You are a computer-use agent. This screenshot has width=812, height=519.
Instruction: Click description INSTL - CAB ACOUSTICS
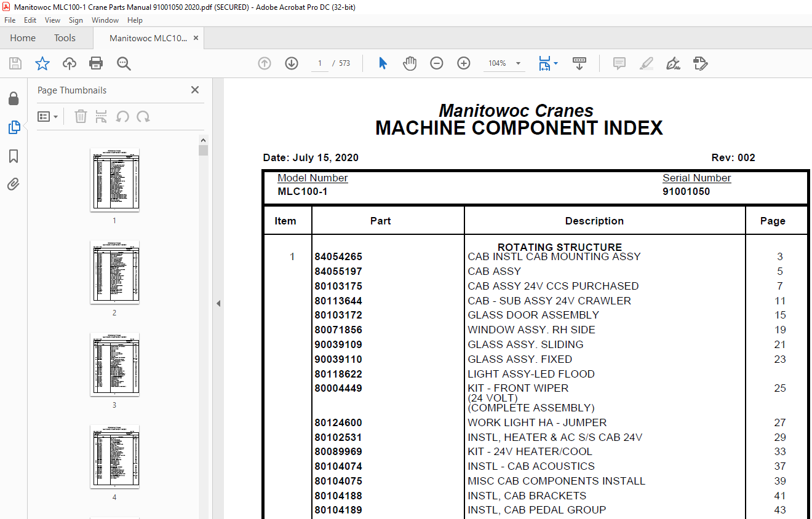coord(531,467)
